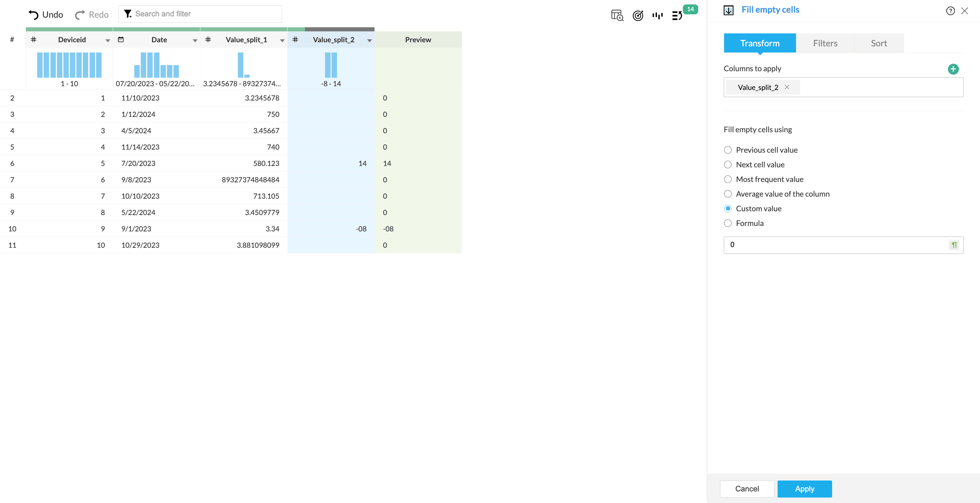The width and height of the screenshot is (980, 503).
Task: Click the target data quality icon
Action: [638, 15]
